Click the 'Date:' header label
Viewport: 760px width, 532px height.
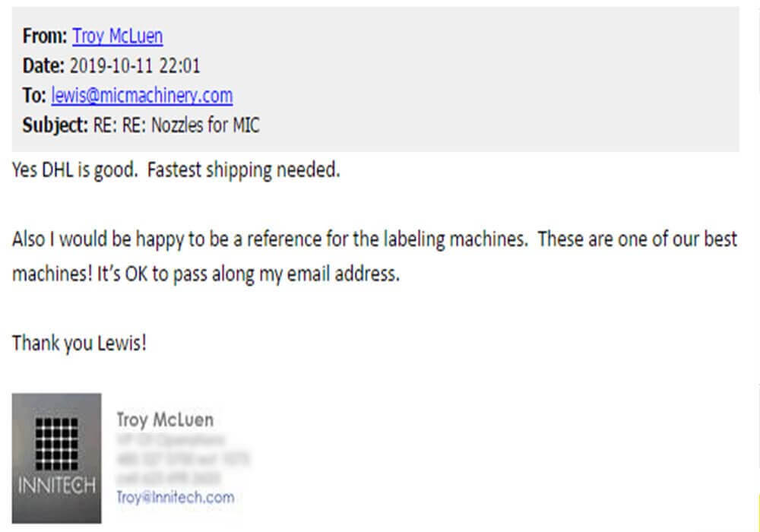coord(43,66)
